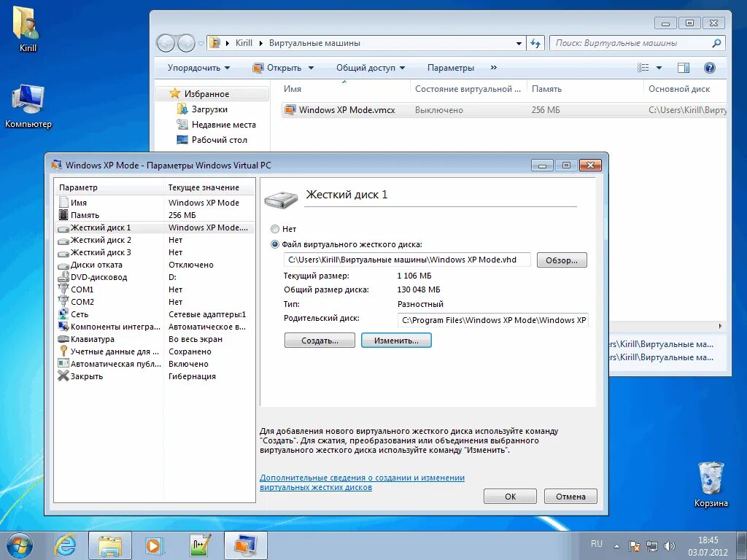Screen dimensions: 747x560
Task: Change the Explorer view icon
Action: [643, 68]
